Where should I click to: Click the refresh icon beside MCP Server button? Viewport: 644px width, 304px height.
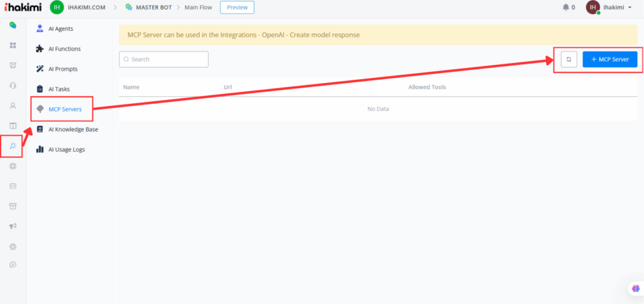[x=569, y=59]
